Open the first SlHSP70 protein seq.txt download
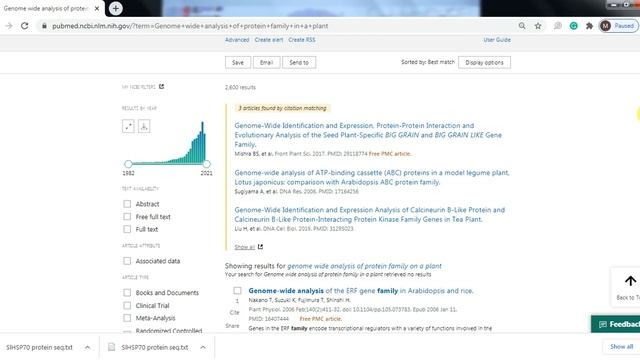 (x=39, y=347)
